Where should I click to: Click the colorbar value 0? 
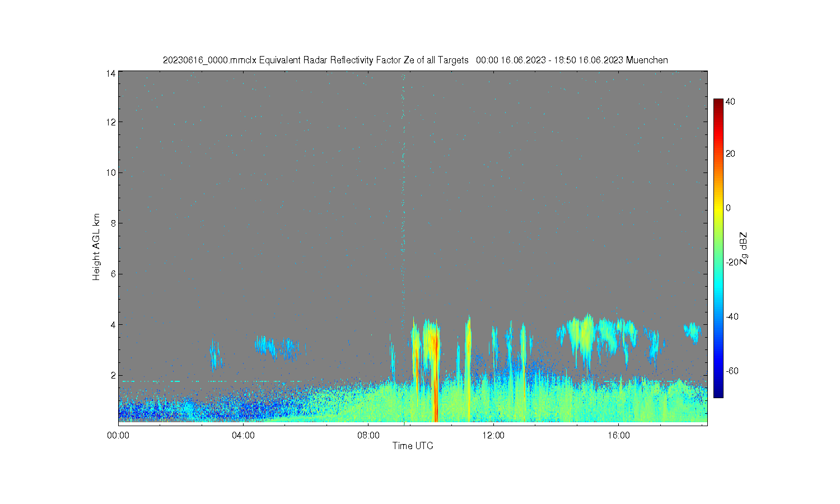(x=728, y=208)
